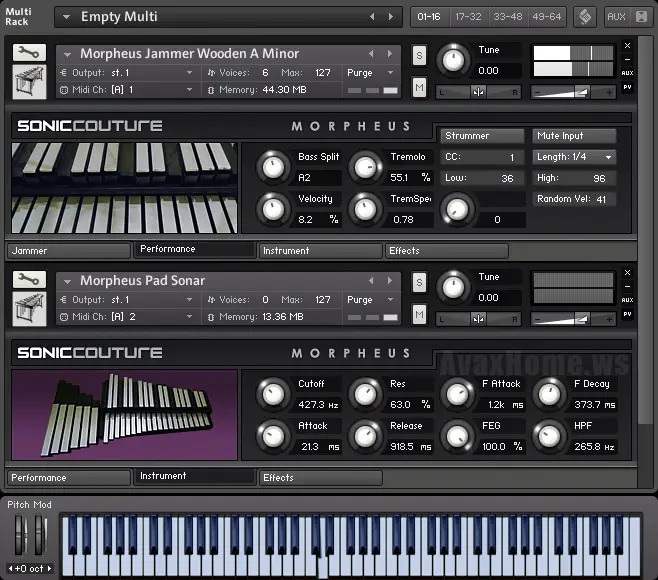The height and width of the screenshot is (580, 658).
Task: Open Effects tab in Jammer Wooden
Action: [446, 251]
